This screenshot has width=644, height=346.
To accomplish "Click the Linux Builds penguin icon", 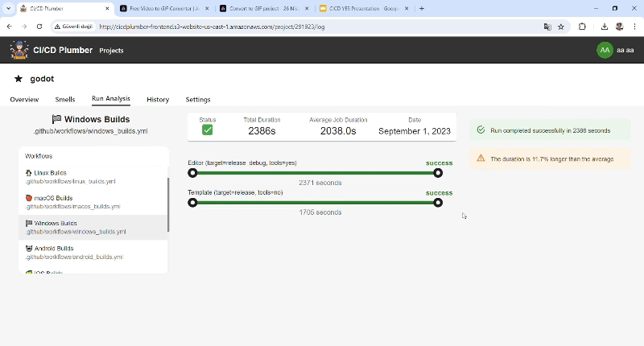I will pos(29,173).
